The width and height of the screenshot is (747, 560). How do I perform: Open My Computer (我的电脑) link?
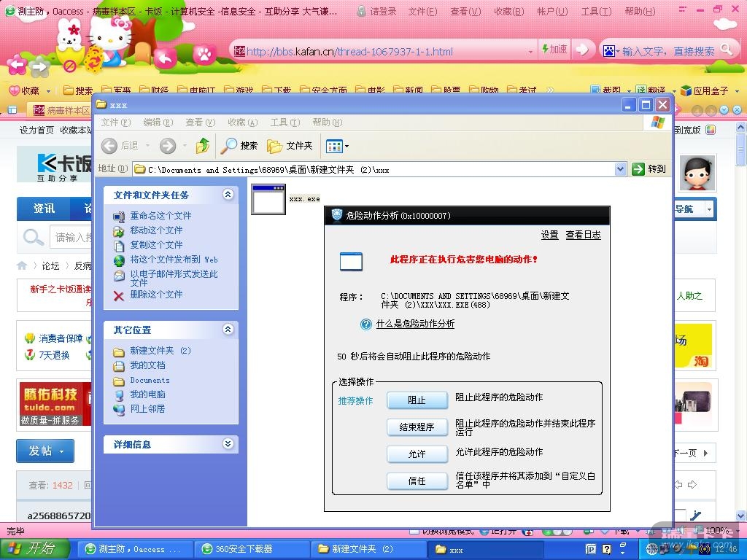tap(147, 394)
